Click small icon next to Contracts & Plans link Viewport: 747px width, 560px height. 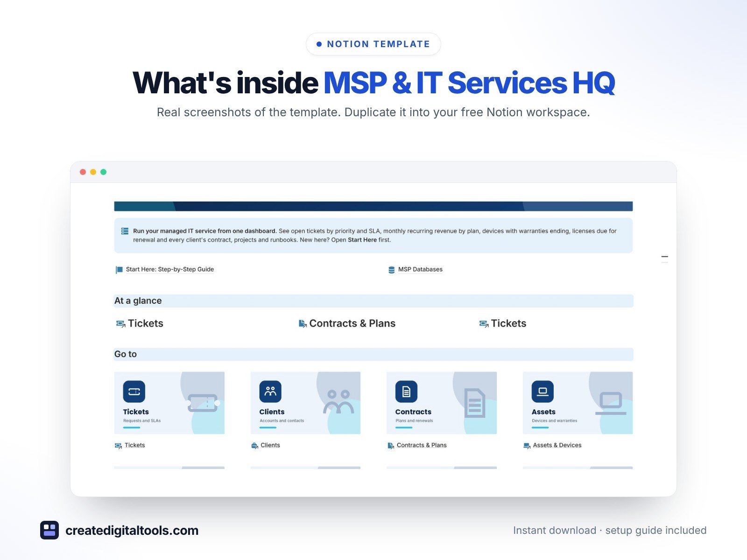391,446
